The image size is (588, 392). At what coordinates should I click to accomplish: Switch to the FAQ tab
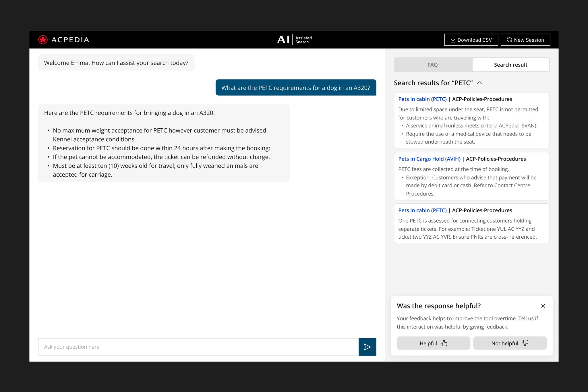pyautogui.click(x=433, y=65)
